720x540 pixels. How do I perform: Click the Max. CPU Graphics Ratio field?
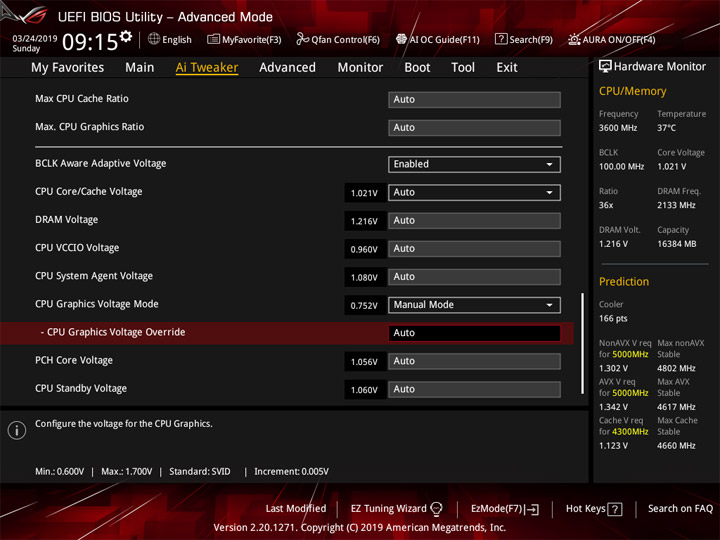point(474,128)
